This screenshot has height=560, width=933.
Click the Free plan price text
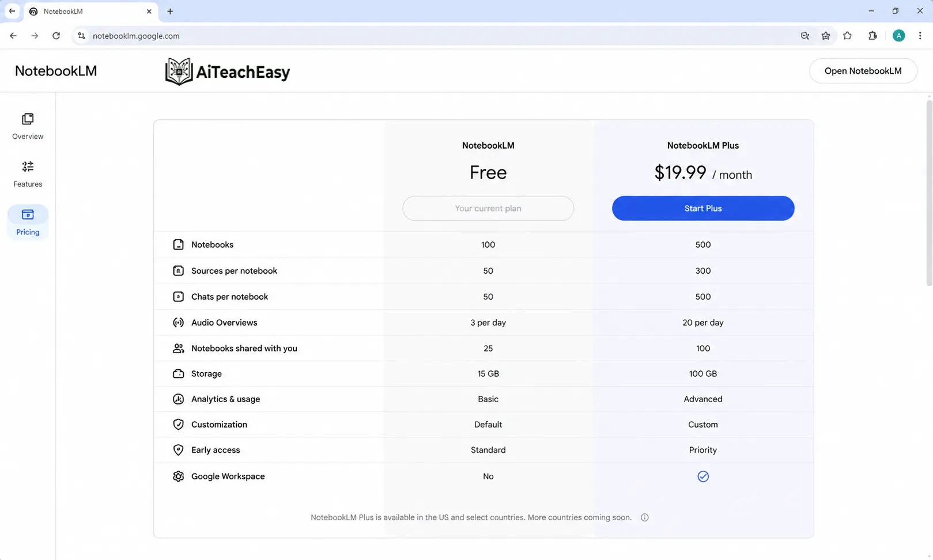pos(488,172)
